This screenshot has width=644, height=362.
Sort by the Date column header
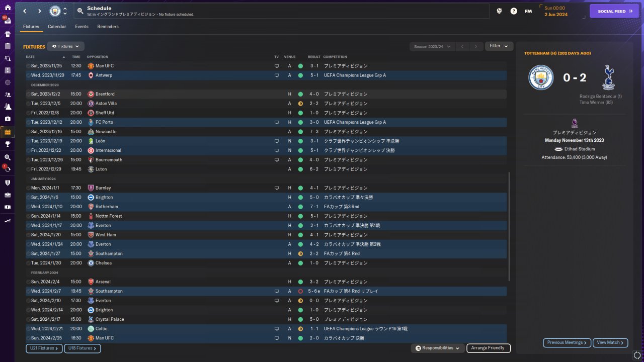tap(30, 57)
